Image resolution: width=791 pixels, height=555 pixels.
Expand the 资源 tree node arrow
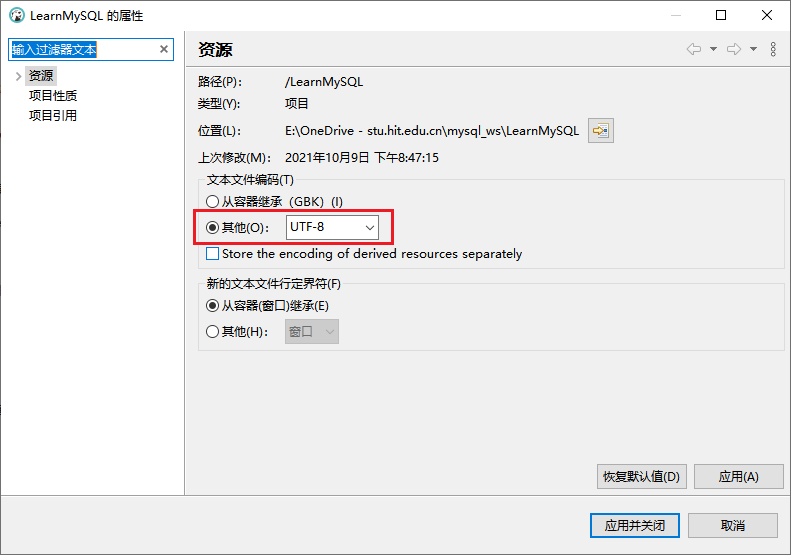pyautogui.click(x=18, y=76)
